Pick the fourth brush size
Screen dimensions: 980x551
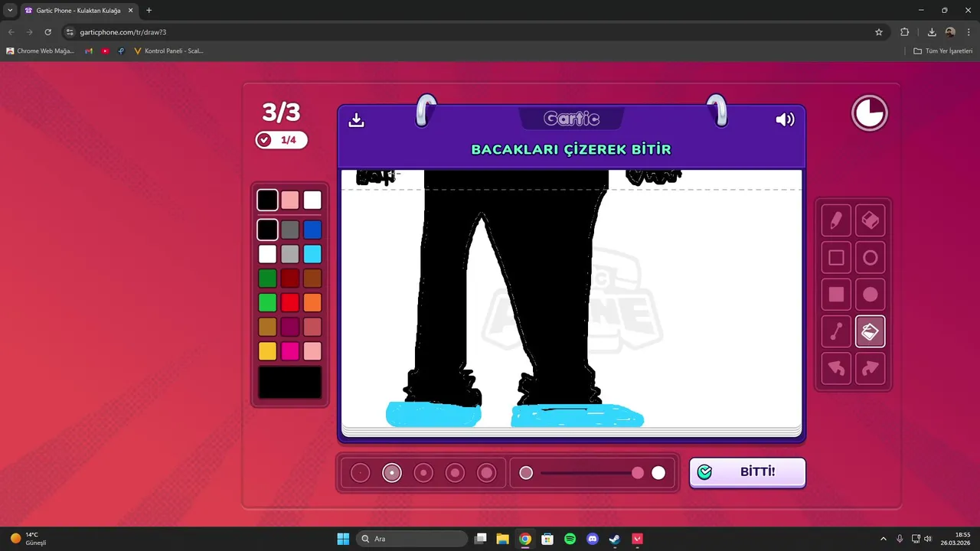pyautogui.click(x=455, y=473)
